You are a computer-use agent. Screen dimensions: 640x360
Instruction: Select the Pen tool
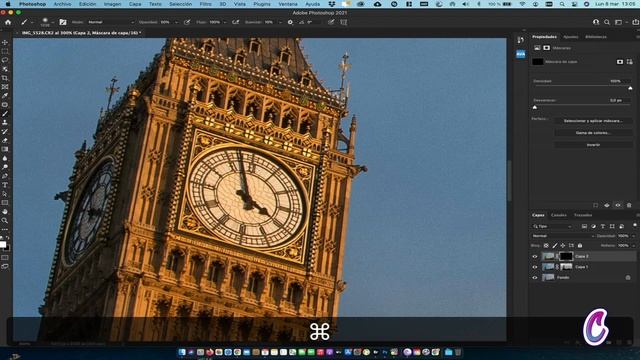click(x=5, y=176)
